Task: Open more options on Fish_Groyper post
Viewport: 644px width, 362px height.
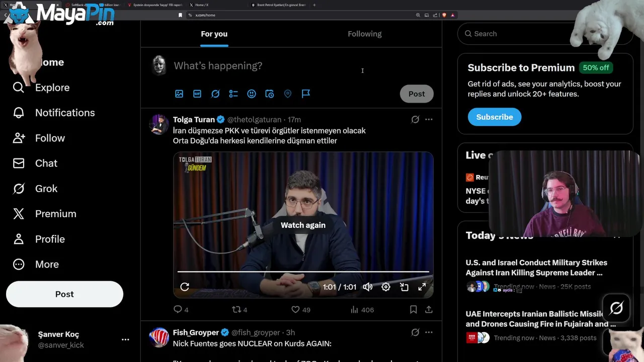Action: [429, 332]
